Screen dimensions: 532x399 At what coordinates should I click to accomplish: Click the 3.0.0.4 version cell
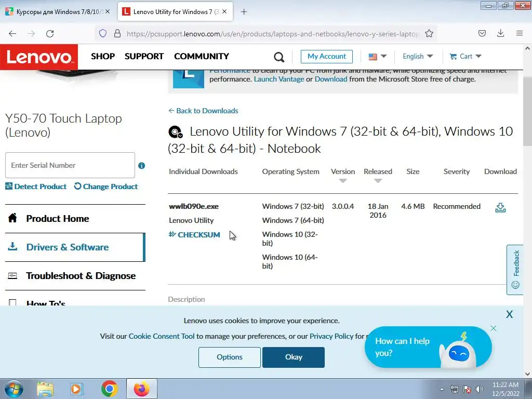[x=343, y=206]
